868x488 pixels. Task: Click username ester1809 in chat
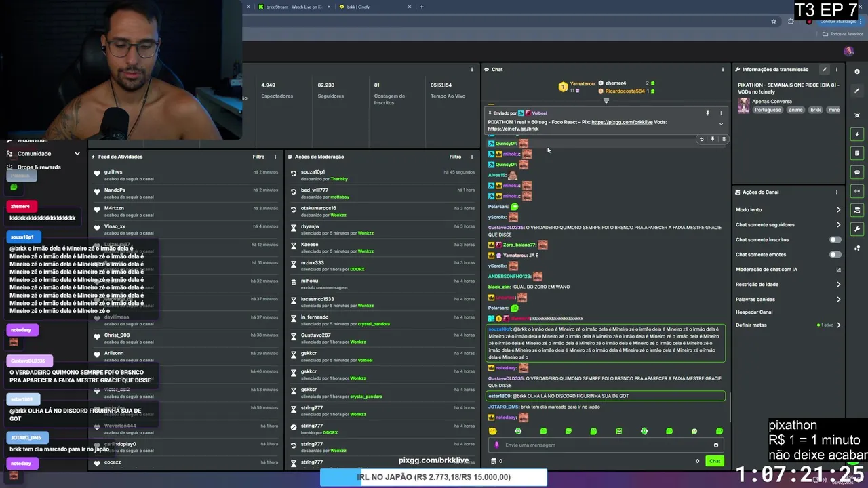tap(499, 396)
